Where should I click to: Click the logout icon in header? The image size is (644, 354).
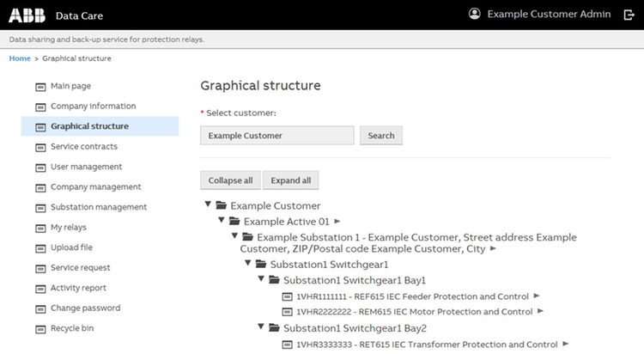tap(629, 15)
